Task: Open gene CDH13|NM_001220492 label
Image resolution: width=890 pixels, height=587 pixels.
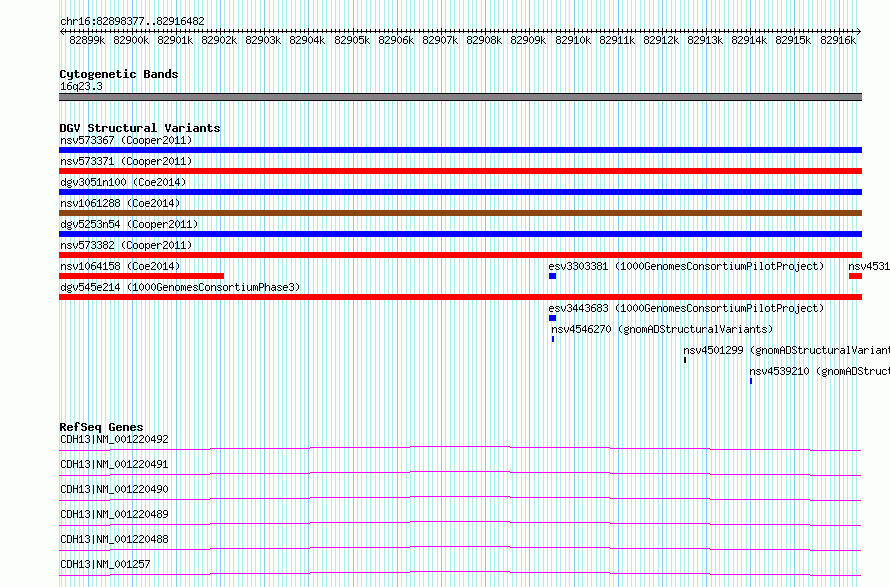Action: coord(114,439)
